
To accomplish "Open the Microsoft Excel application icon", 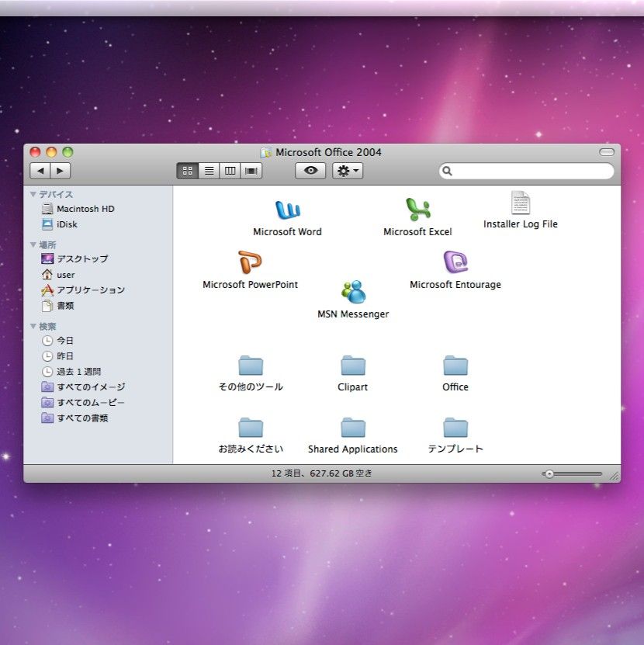I will pyautogui.click(x=417, y=209).
